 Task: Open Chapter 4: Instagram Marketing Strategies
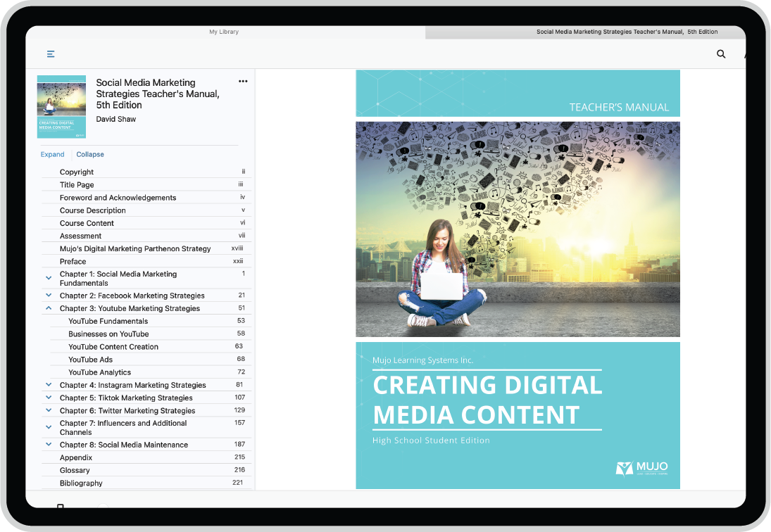click(x=133, y=385)
